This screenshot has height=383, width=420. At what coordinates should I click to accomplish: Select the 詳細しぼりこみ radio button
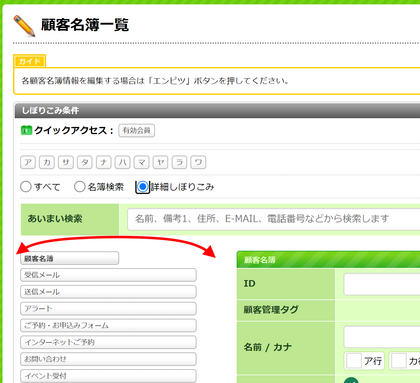pyautogui.click(x=143, y=187)
